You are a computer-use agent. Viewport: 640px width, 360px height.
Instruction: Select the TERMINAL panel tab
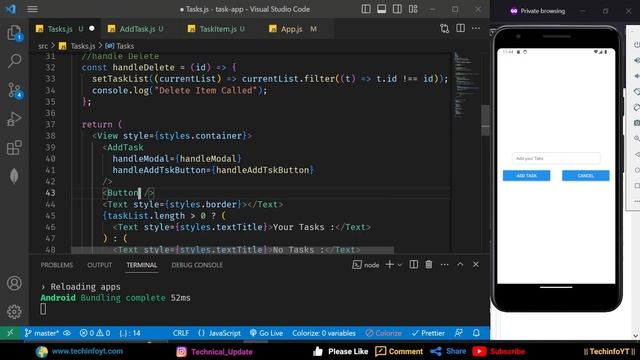tap(142, 265)
